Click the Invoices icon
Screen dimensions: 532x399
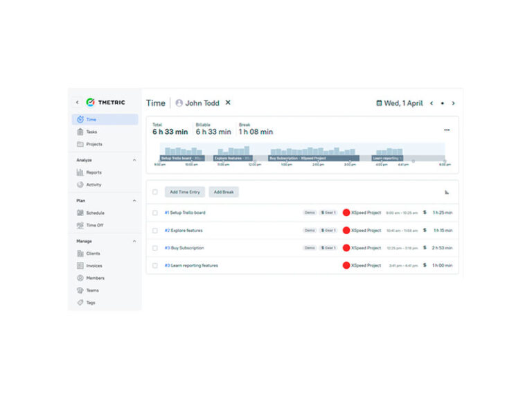(80, 266)
